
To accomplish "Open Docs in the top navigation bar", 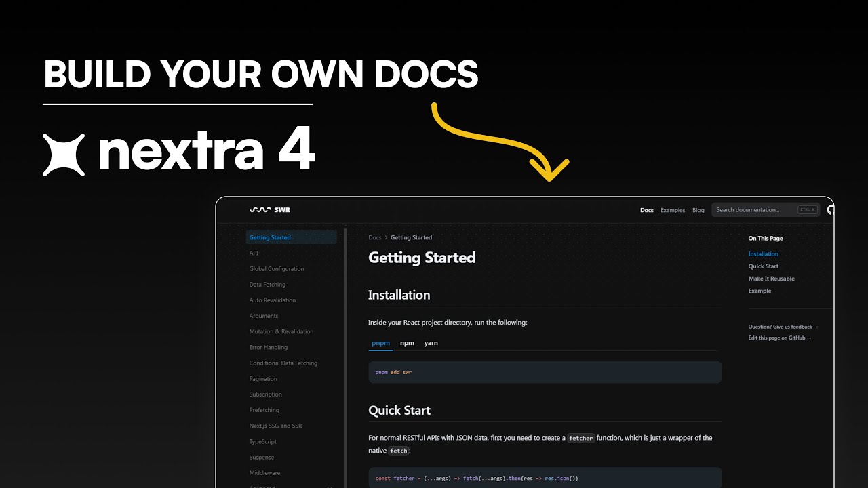I will click(647, 210).
